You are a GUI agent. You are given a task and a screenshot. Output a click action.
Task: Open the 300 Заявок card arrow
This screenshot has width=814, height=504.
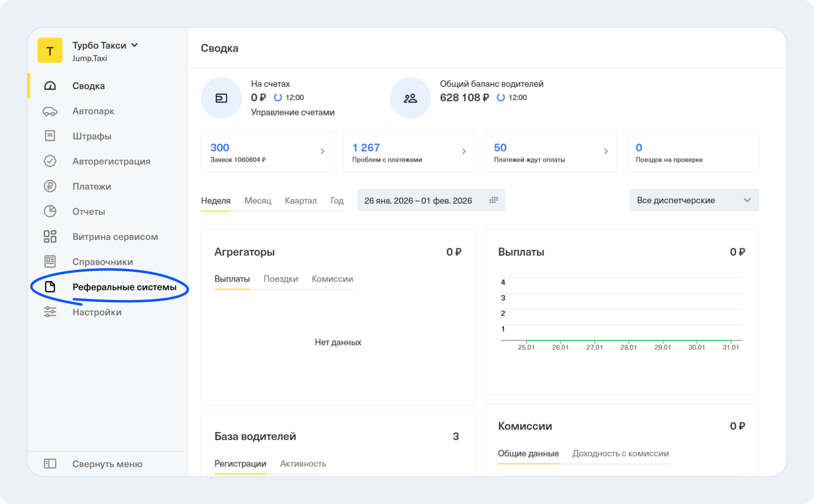tap(322, 151)
